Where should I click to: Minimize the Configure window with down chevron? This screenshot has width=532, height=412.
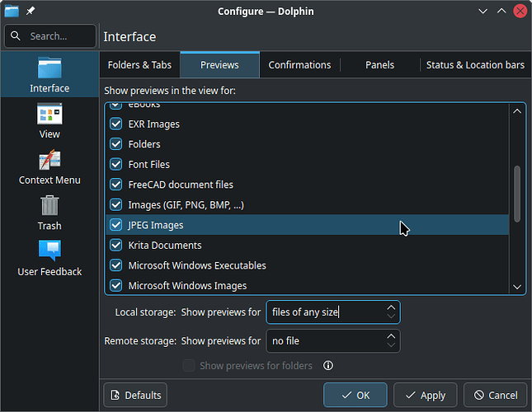[x=483, y=12]
